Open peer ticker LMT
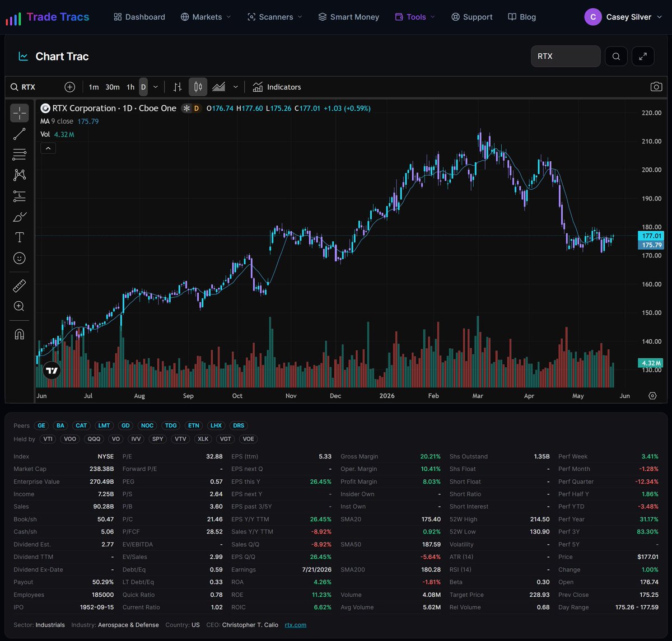Screen dimensions: 672x641 (x=104, y=425)
